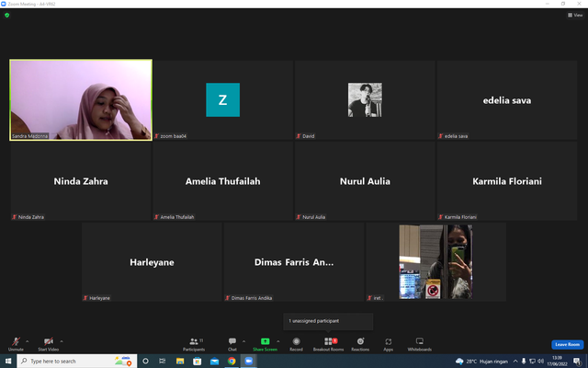Open File Explorer from the taskbar

pyautogui.click(x=180, y=362)
